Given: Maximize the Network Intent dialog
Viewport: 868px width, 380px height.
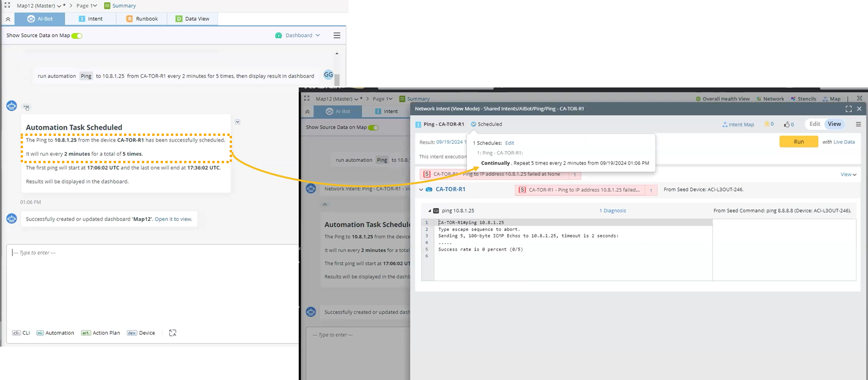Looking at the screenshot, I should [x=848, y=109].
